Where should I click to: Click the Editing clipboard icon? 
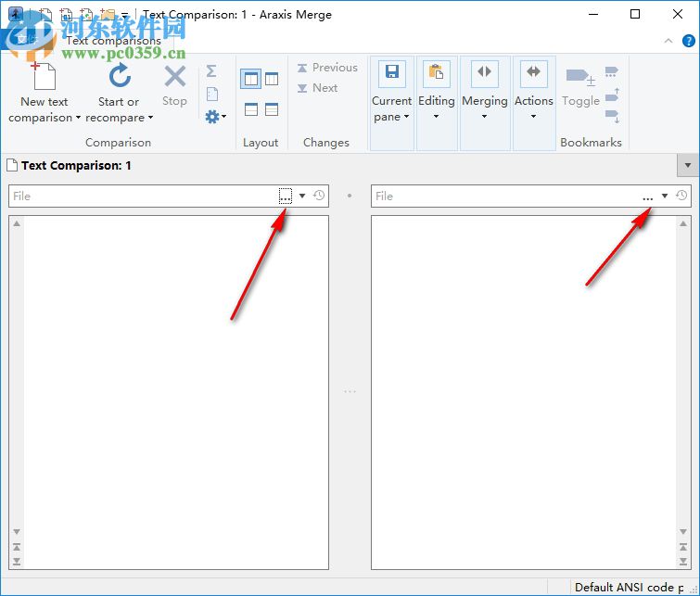[x=436, y=72]
